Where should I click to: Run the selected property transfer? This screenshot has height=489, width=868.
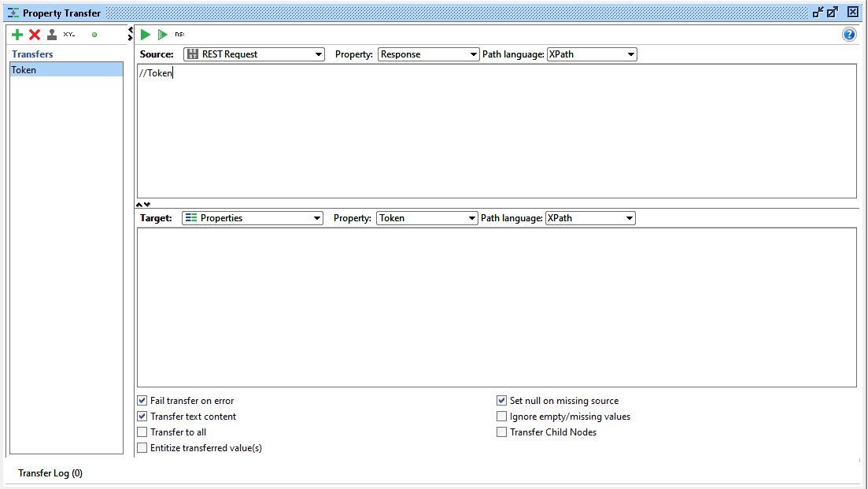[x=145, y=35]
